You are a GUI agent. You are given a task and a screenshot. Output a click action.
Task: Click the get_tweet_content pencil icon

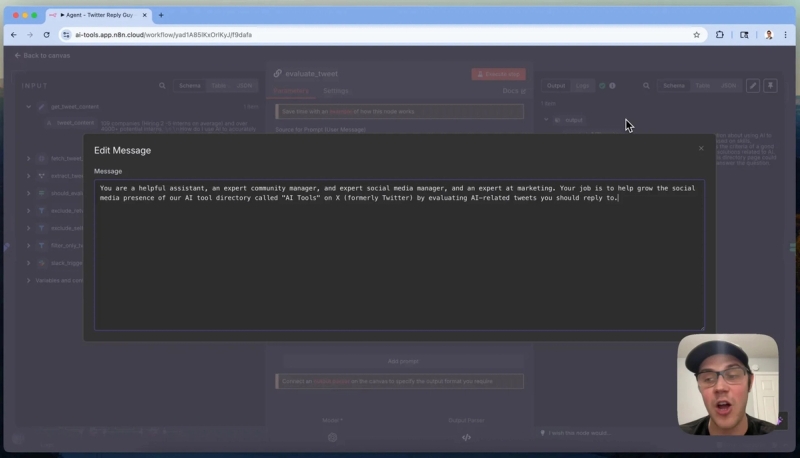point(41,107)
